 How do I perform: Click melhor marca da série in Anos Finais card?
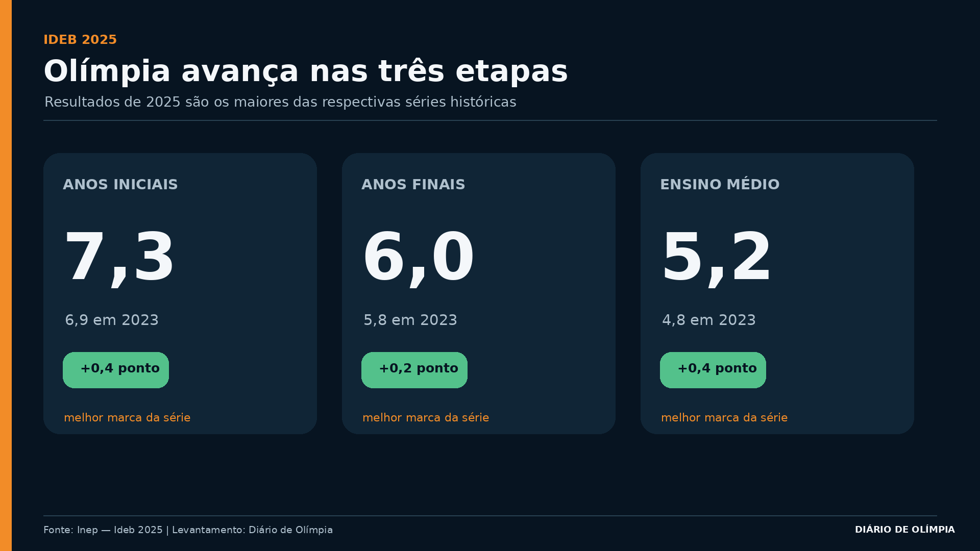pos(426,418)
